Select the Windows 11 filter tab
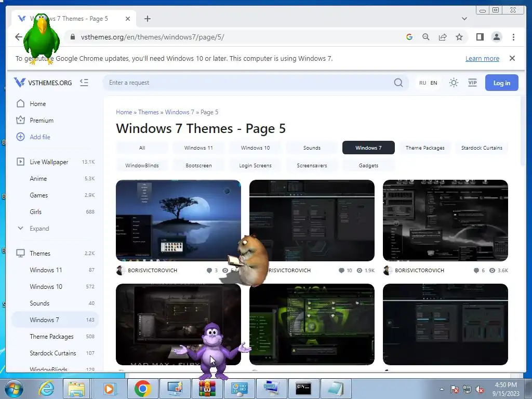532x399 pixels. click(x=198, y=148)
